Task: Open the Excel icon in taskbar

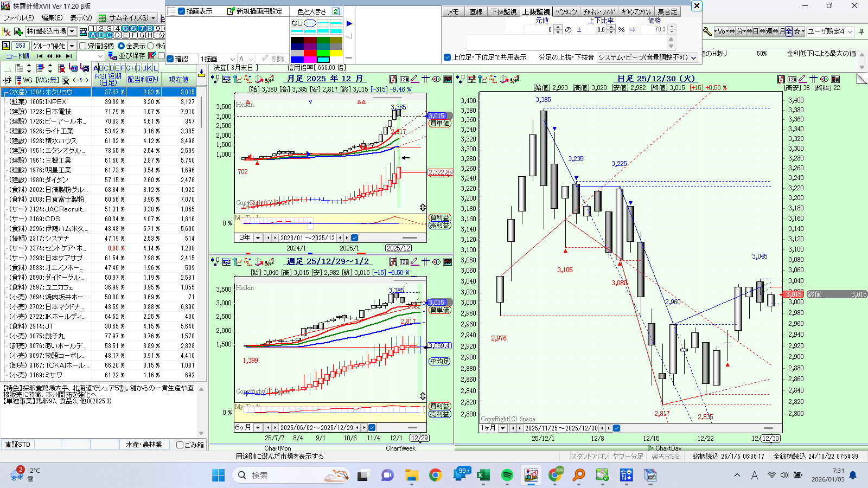Action: 483,476
